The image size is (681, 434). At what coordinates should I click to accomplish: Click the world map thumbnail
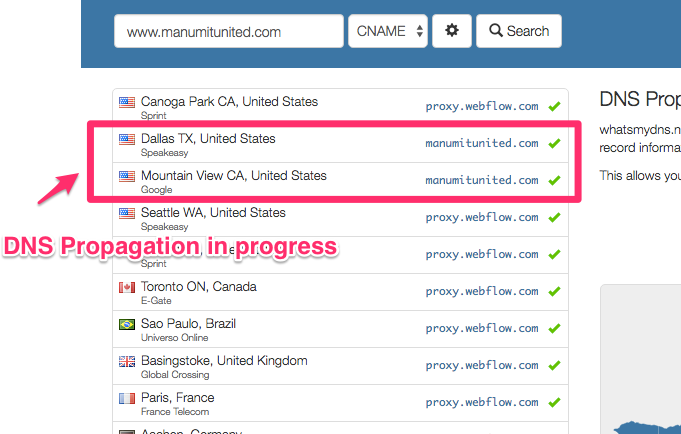641,359
